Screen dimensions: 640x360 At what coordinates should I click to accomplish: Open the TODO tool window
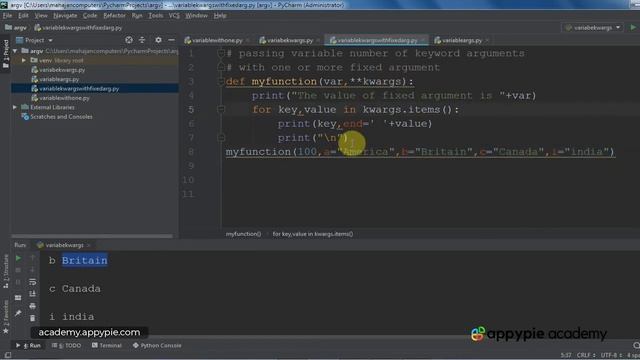tap(67, 345)
